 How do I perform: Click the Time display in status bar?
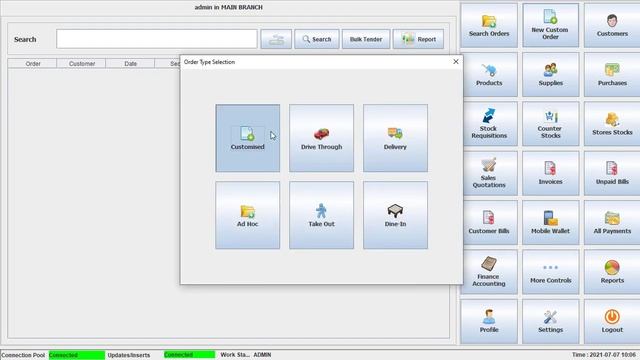point(604,355)
